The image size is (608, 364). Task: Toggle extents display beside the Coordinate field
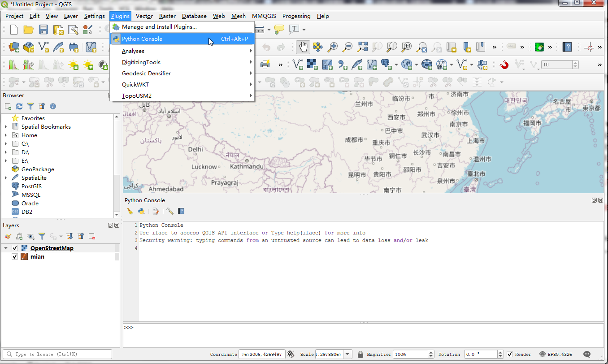(291, 354)
